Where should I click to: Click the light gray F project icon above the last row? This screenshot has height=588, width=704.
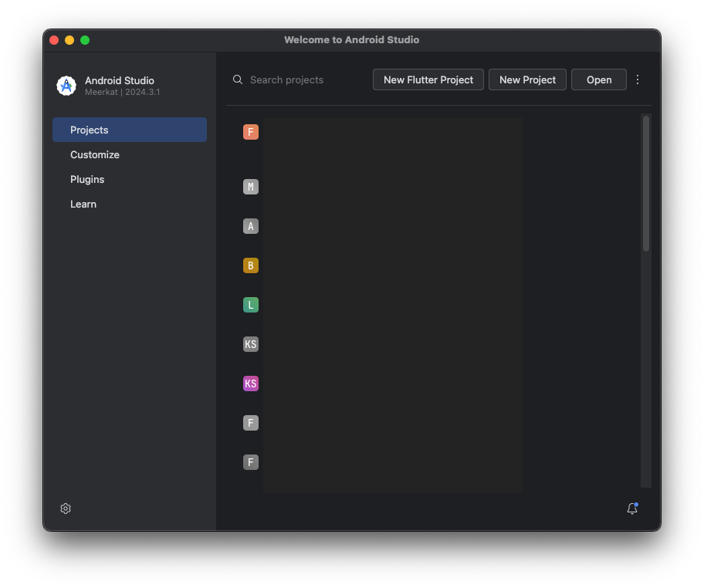pos(251,423)
